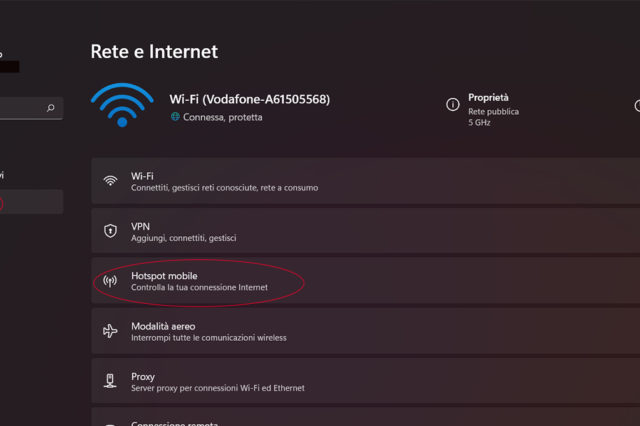Image resolution: width=640 pixels, height=426 pixels.
Task: Open 'Interrompi tutte le comunicazioni wireless' entry
Action: (x=208, y=338)
